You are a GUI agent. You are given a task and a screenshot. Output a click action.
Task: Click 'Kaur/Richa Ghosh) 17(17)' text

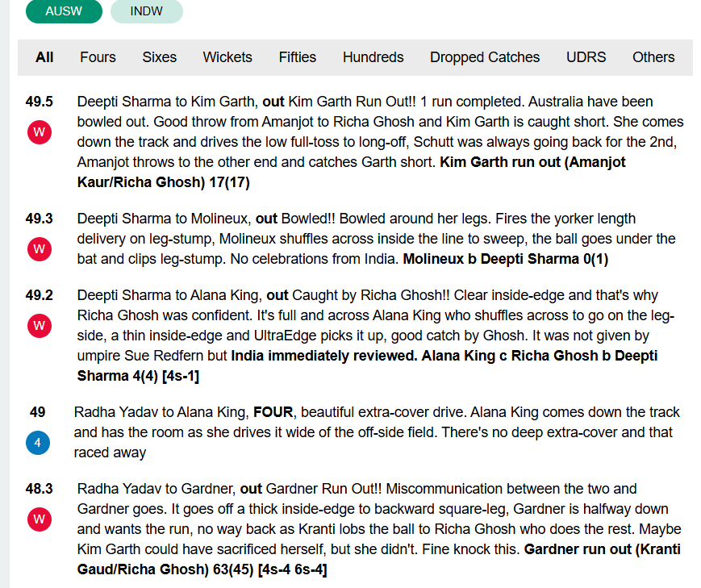[164, 182]
